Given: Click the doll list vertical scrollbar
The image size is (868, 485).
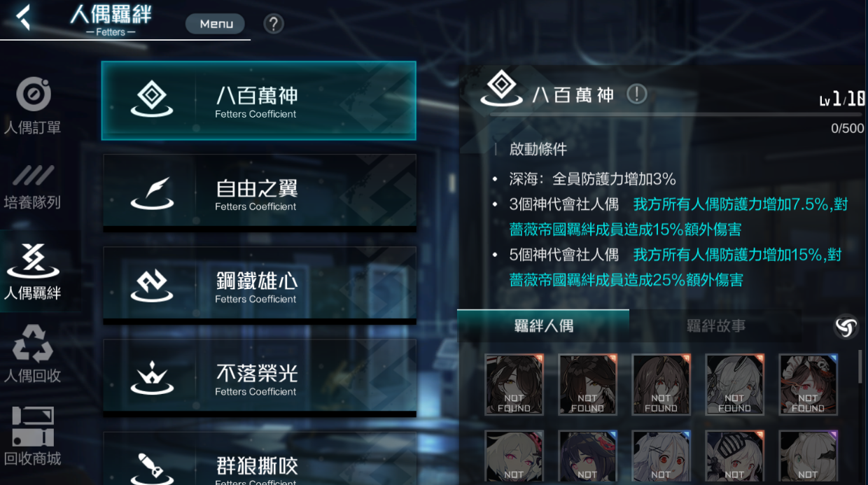Looking at the screenshot, I should (x=860, y=367).
